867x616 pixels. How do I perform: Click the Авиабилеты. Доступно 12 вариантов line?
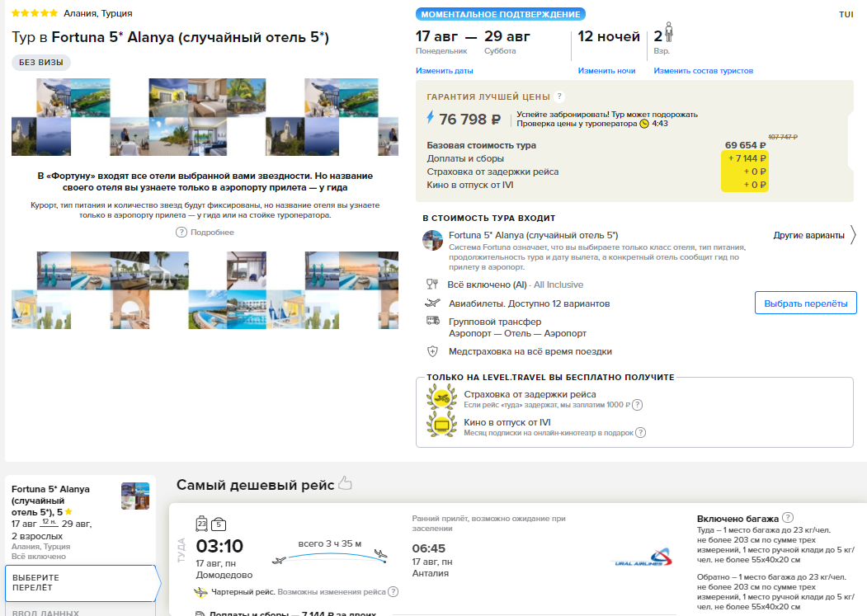pos(529,303)
